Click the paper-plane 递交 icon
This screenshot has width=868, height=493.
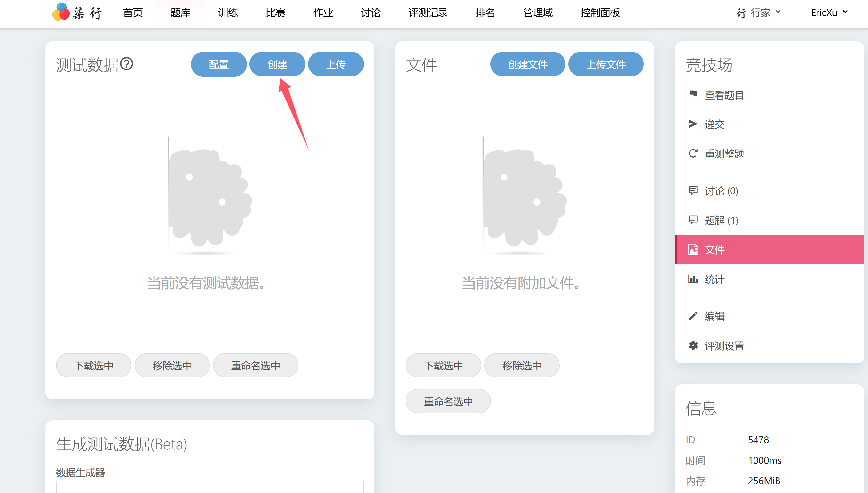pos(693,124)
